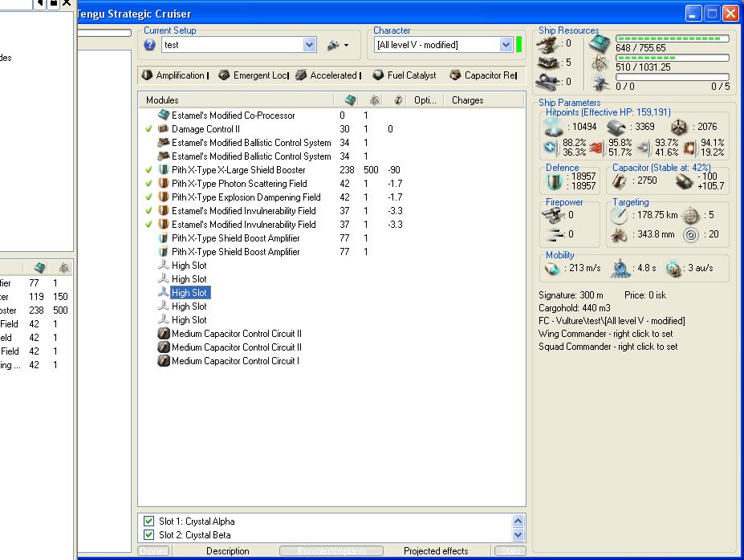This screenshot has width=744, height=560.
Task: Click the Price: 0 isk text
Action: (645, 295)
